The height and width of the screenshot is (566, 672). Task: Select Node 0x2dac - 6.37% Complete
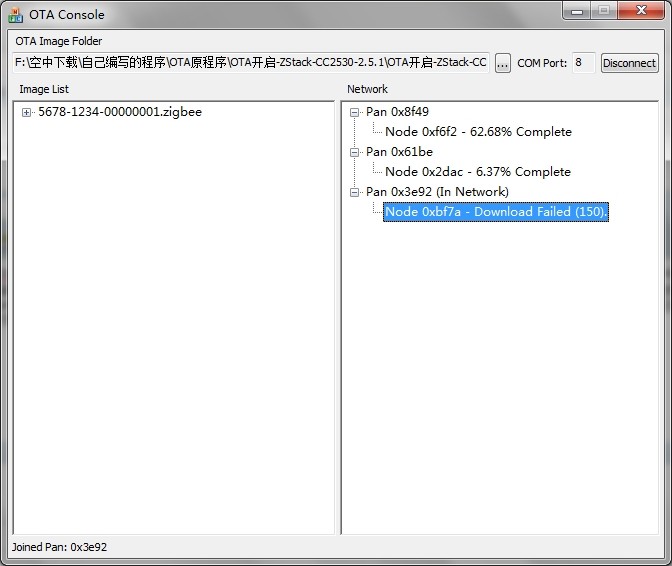tap(478, 172)
